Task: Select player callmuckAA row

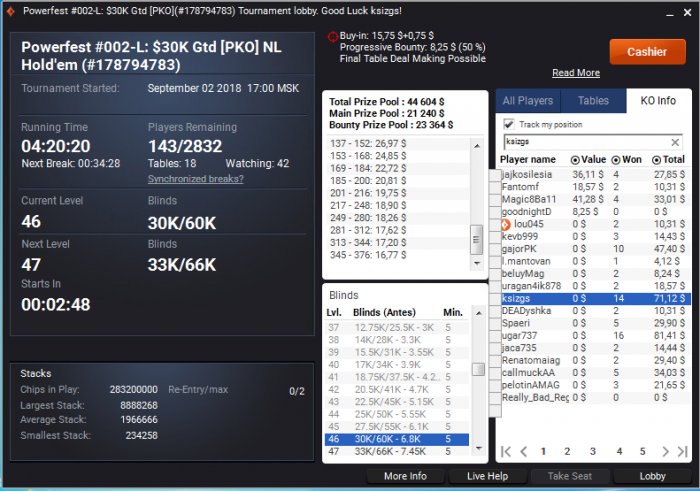Action: [x=596, y=373]
